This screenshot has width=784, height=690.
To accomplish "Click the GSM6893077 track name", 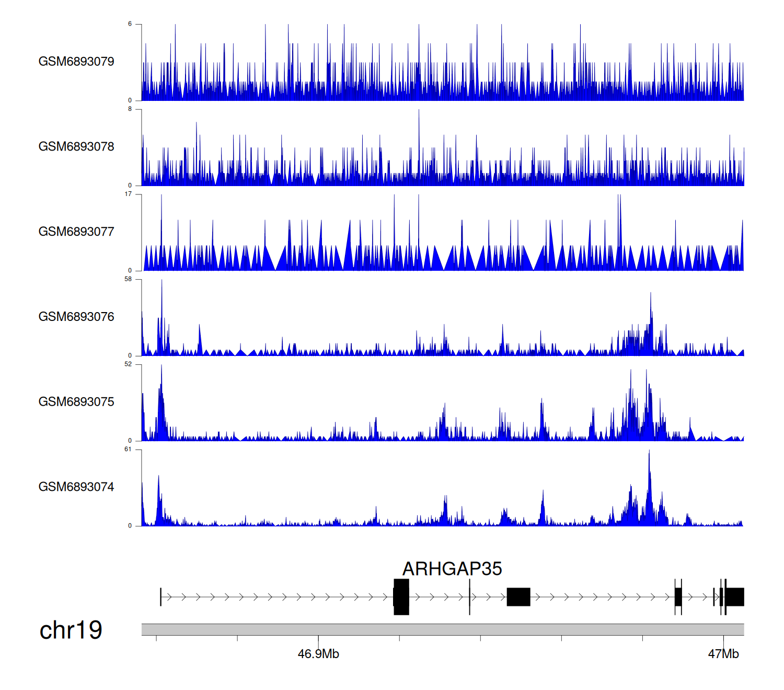I will click(x=76, y=232).
